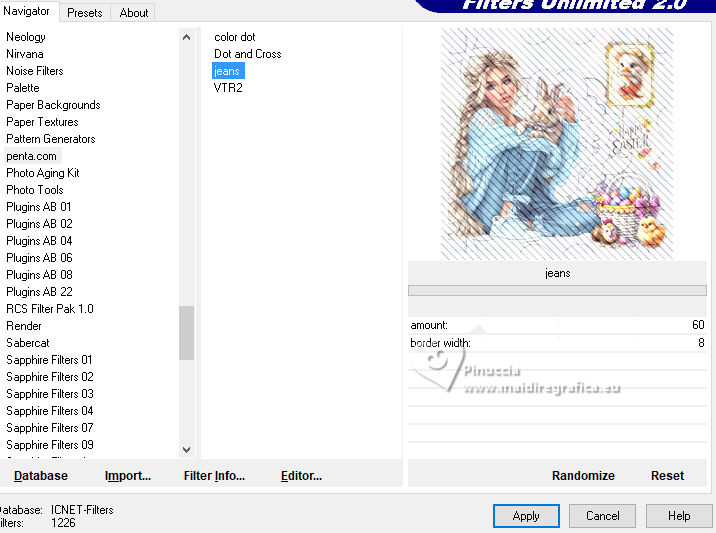Choose Noise Filters in the list

point(35,71)
